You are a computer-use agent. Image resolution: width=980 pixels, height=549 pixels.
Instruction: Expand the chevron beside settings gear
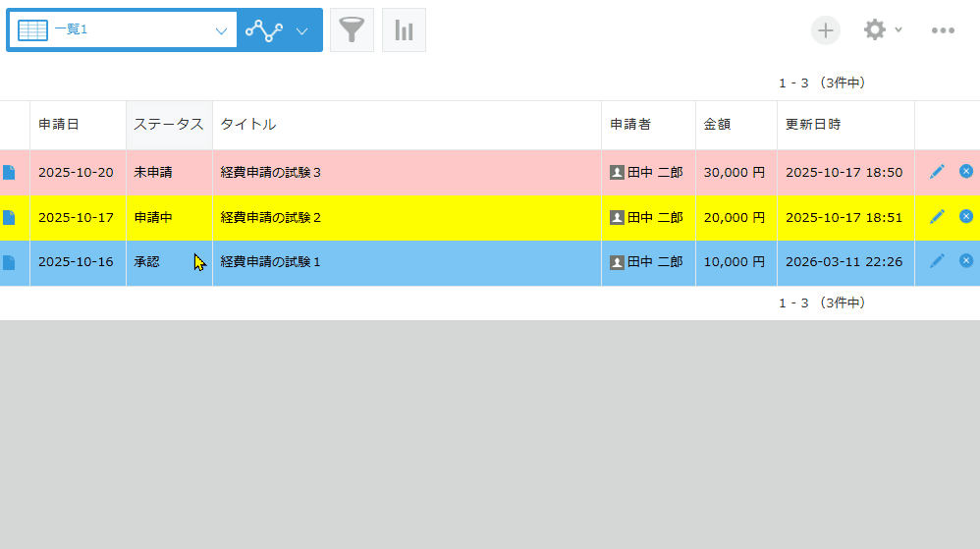point(898,29)
